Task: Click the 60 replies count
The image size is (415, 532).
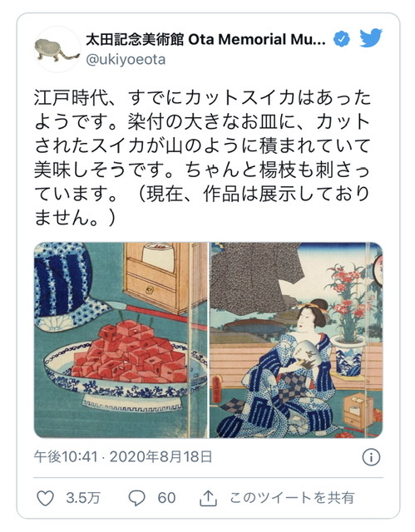Action: pos(166,498)
